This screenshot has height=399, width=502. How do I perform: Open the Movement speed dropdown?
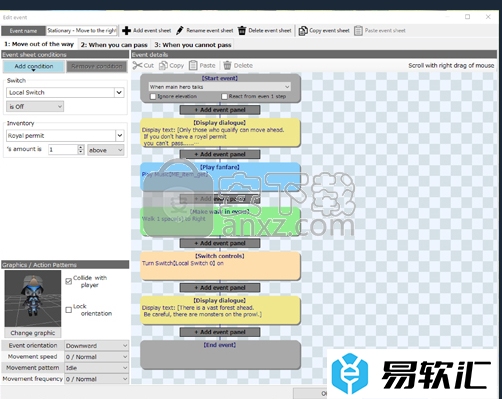pyautogui.click(x=97, y=357)
